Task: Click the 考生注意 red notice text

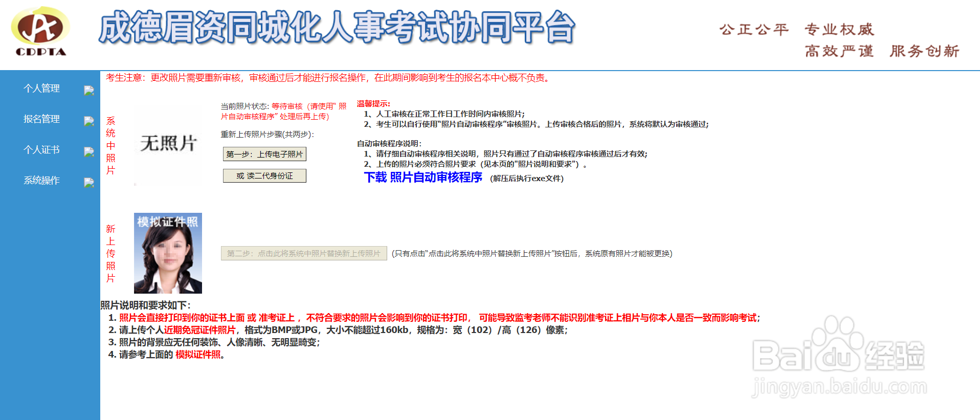Action: coord(328,78)
